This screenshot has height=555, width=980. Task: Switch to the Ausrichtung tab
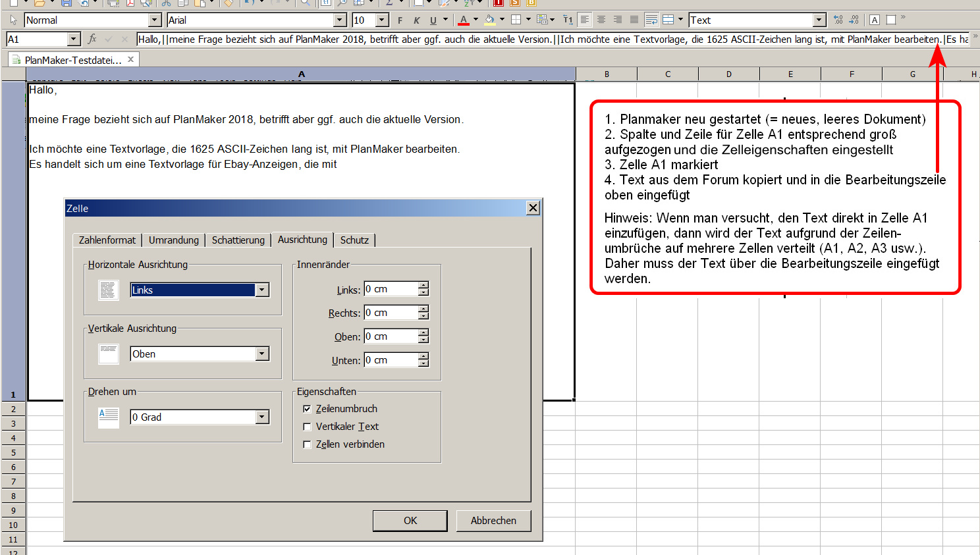(x=302, y=240)
